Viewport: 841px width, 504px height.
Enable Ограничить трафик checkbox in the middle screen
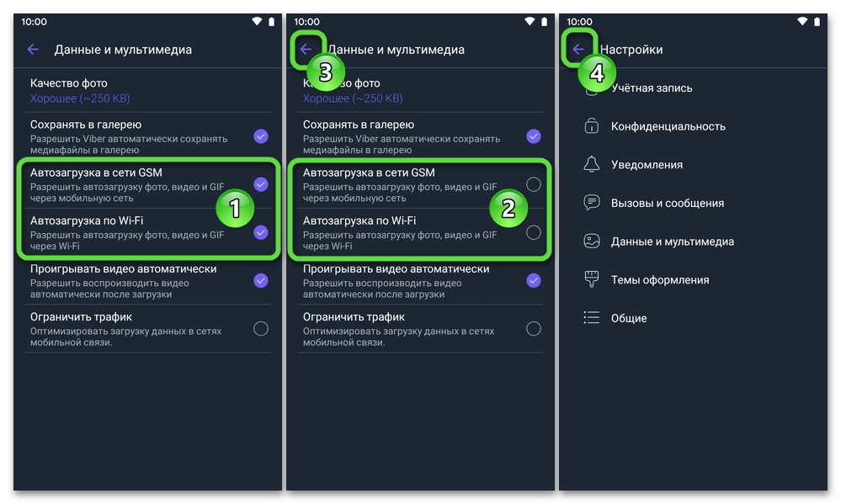[534, 328]
